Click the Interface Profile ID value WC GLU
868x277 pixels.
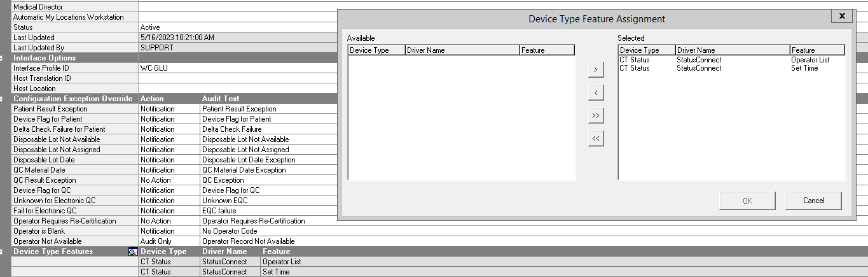pos(154,68)
